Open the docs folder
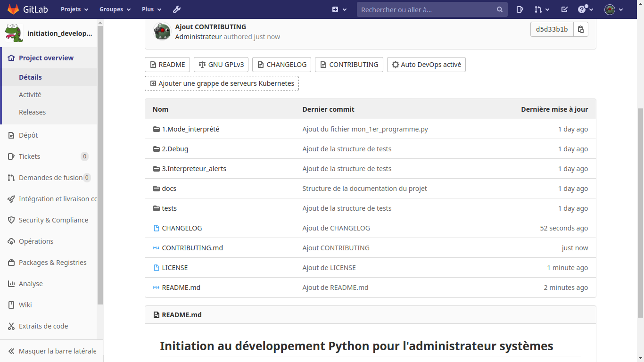The image size is (644, 362). [169, 189]
